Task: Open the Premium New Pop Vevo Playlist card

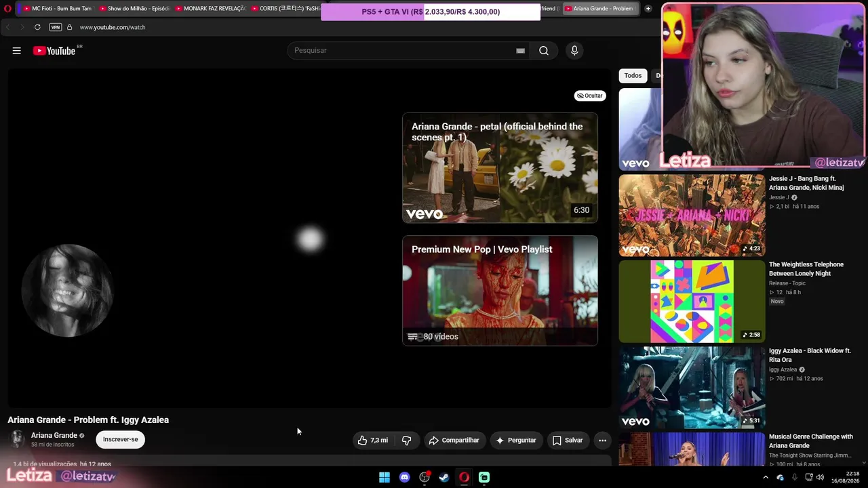Action: [500, 290]
